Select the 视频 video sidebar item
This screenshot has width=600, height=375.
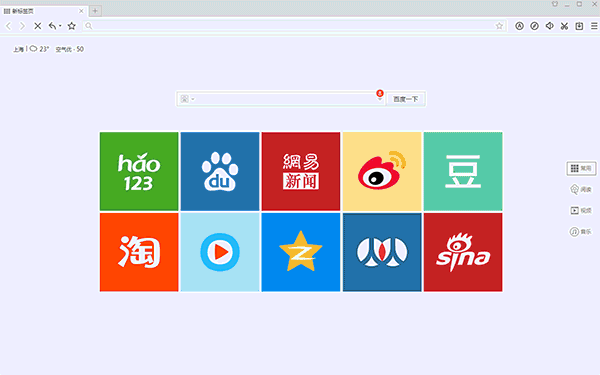point(581,210)
